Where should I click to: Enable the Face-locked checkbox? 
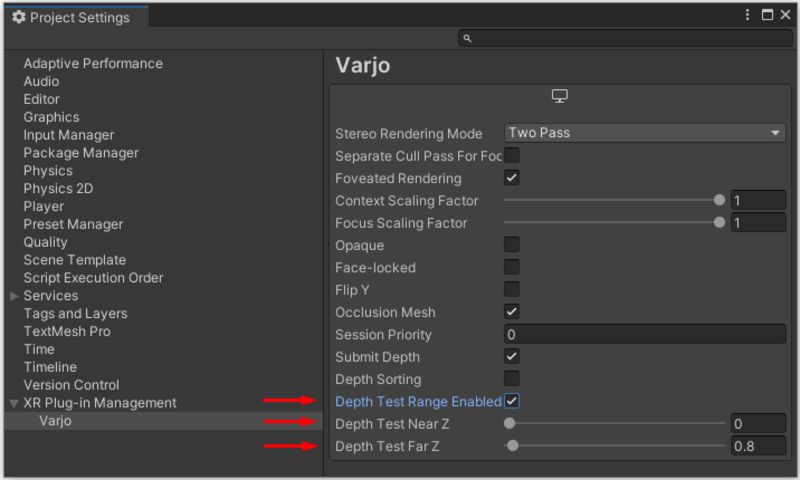click(512, 267)
